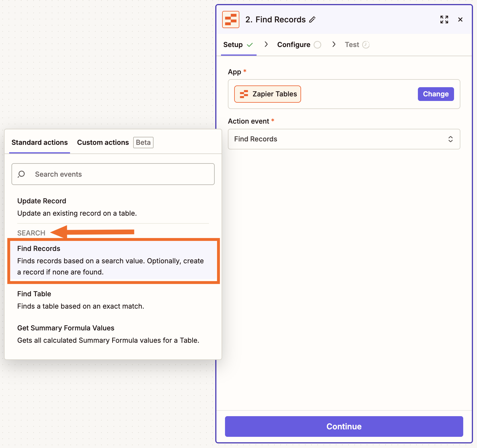Screen dimensions: 477x448
Task: Go to the Test tab
Action: click(x=351, y=44)
